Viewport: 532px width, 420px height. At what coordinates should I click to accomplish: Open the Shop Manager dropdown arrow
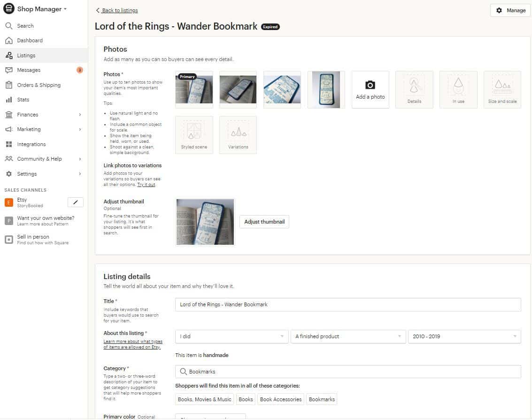coord(65,9)
